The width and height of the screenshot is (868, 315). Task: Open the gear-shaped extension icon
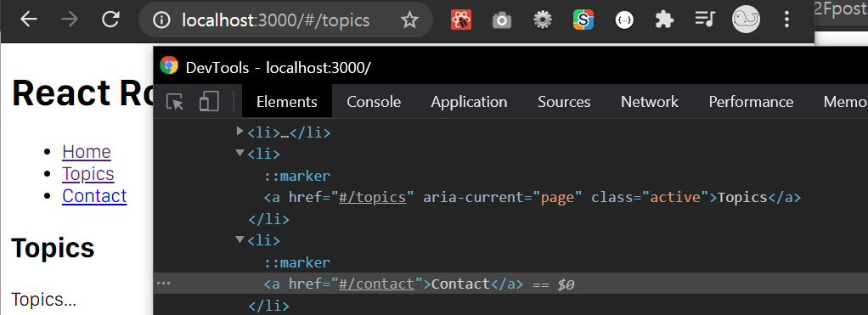[x=543, y=20]
